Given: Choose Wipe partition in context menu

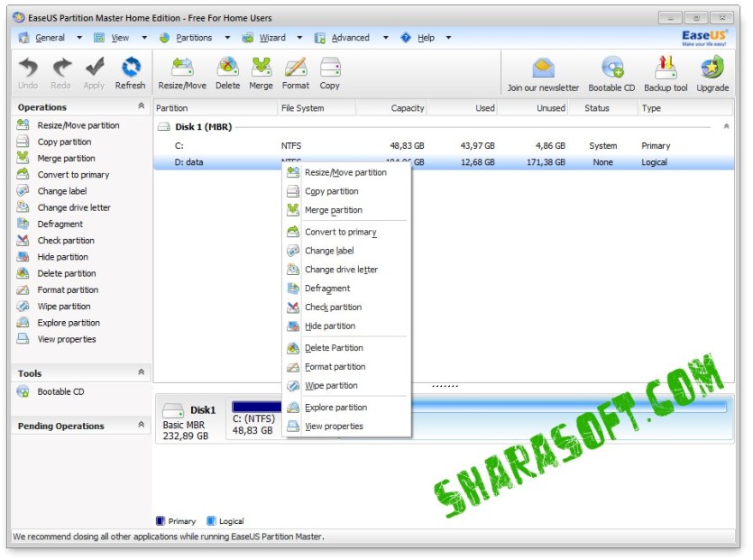Looking at the screenshot, I should pyautogui.click(x=345, y=386).
